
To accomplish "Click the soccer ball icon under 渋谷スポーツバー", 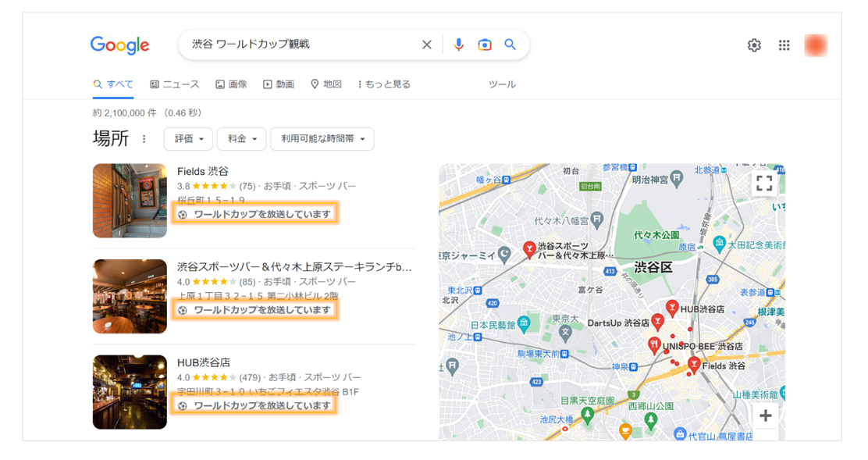I will click(183, 310).
